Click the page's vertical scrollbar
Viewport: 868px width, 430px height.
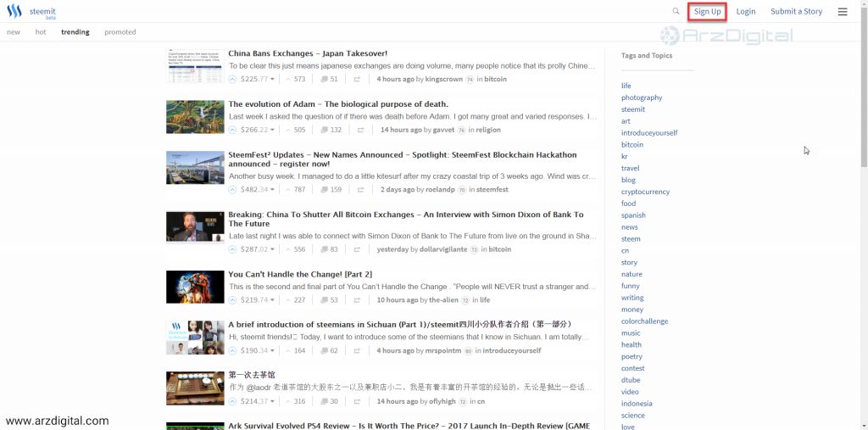coord(862,85)
